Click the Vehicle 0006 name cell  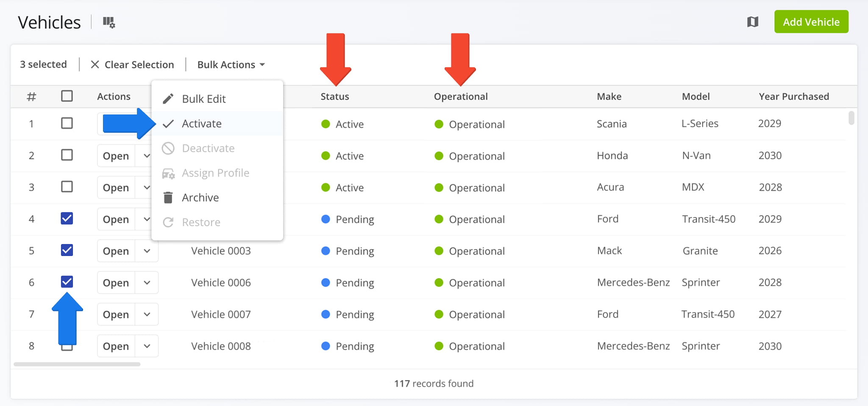point(221,282)
